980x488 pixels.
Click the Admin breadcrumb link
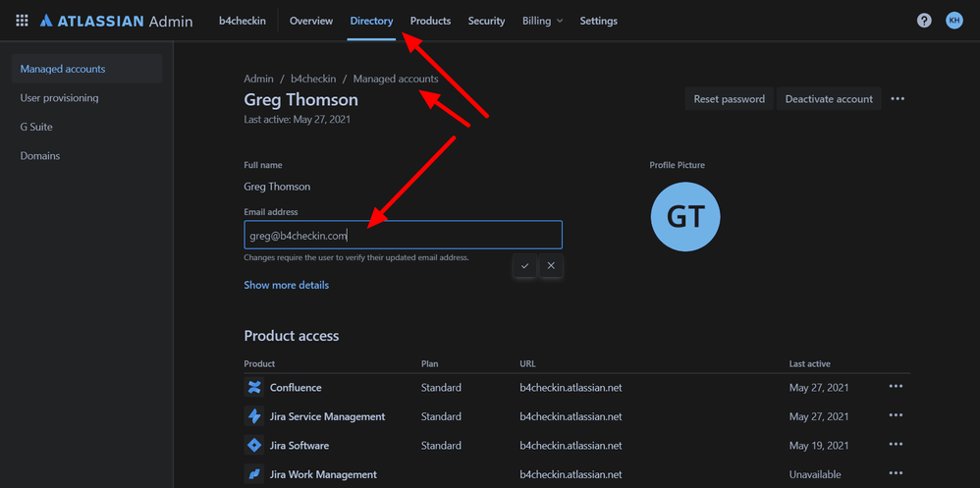pyautogui.click(x=259, y=79)
